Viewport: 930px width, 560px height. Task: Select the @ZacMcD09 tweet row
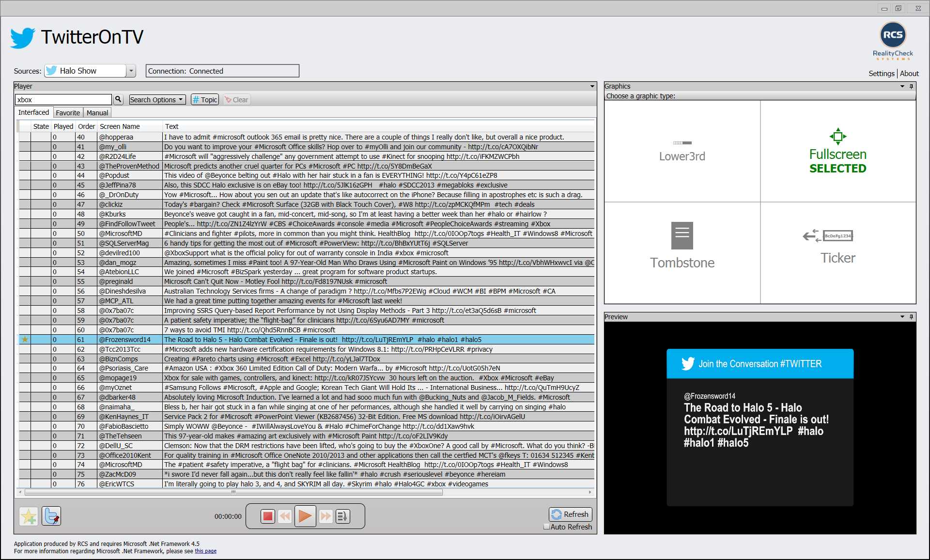(x=306, y=474)
